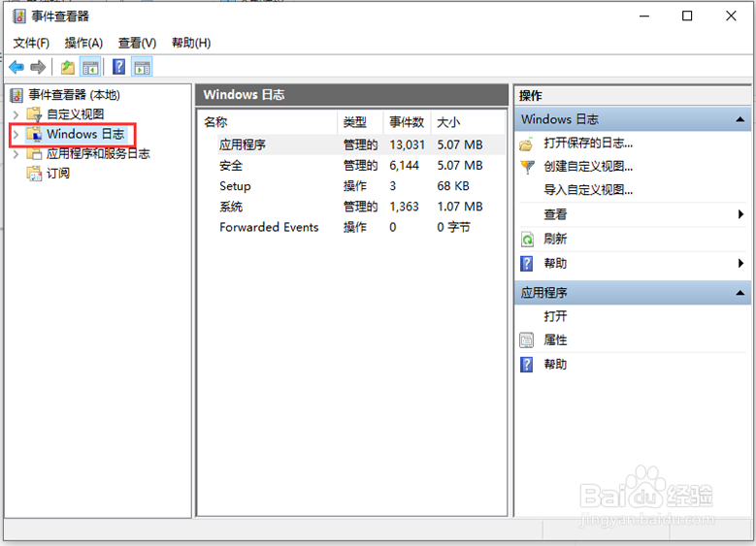This screenshot has width=756, height=546.
Task: Open the 帮助 submenu arrow in Windows 日志 actions
Action: click(x=740, y=264)
